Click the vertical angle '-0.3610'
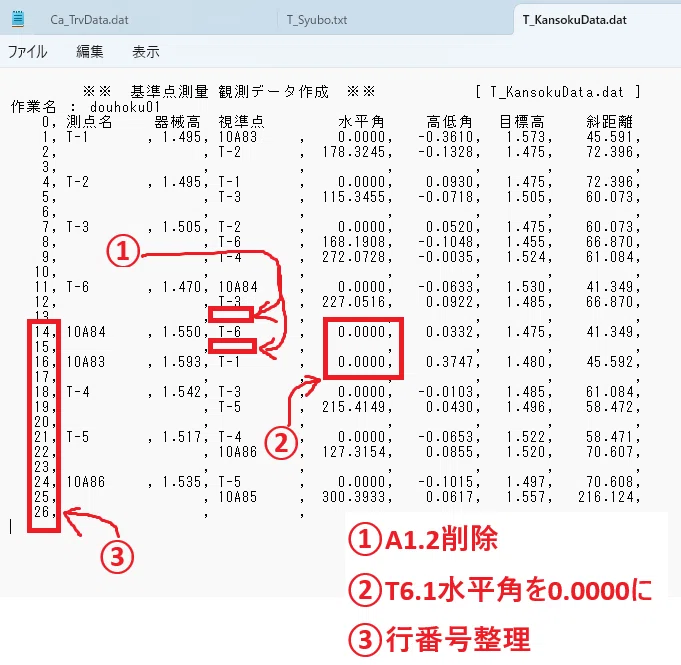The width and height of the screenshot is (681, 665). [446, 137]
